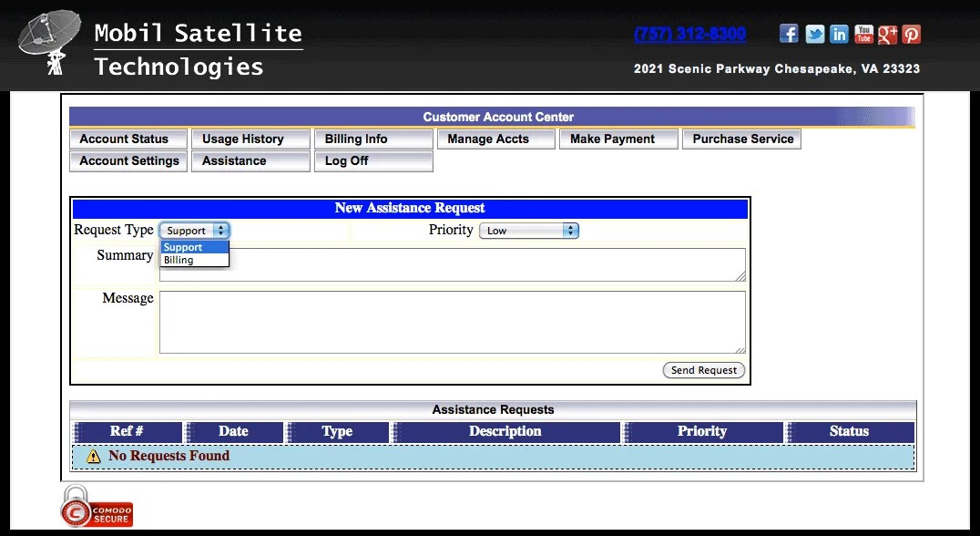Image resolution: width=980 pixels, height=536 pixels.
Task: Click the Description column header
Action: [x=505, y=431]
